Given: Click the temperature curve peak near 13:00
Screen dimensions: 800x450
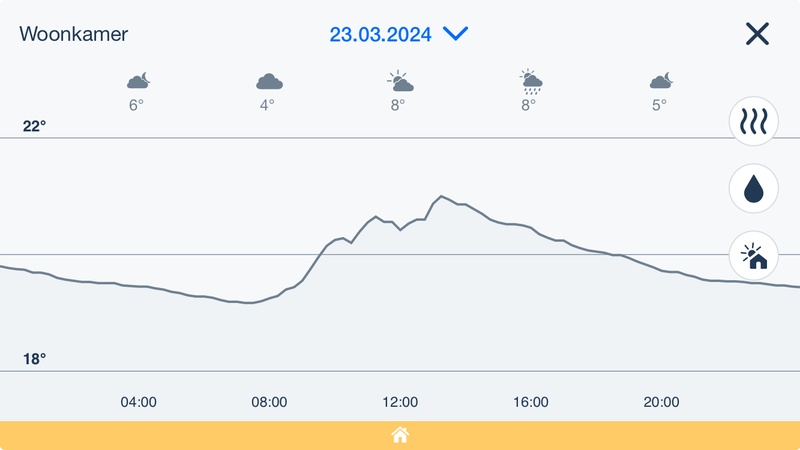Looking at the screenshot, I should click(441, 196).
